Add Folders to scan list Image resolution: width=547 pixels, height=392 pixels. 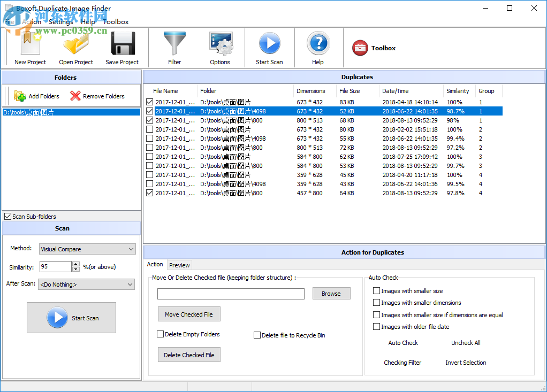coord(36,96)
